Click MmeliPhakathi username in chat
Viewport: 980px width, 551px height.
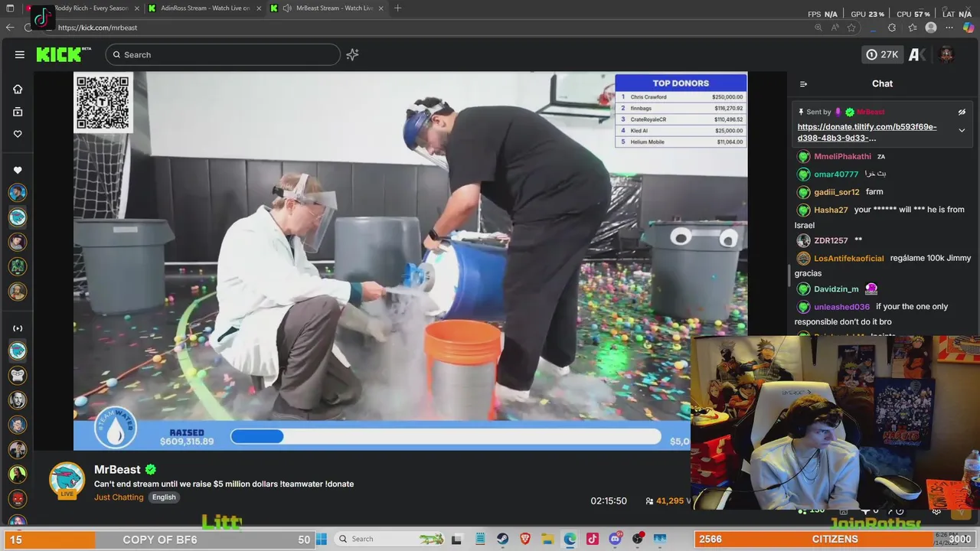842,157
